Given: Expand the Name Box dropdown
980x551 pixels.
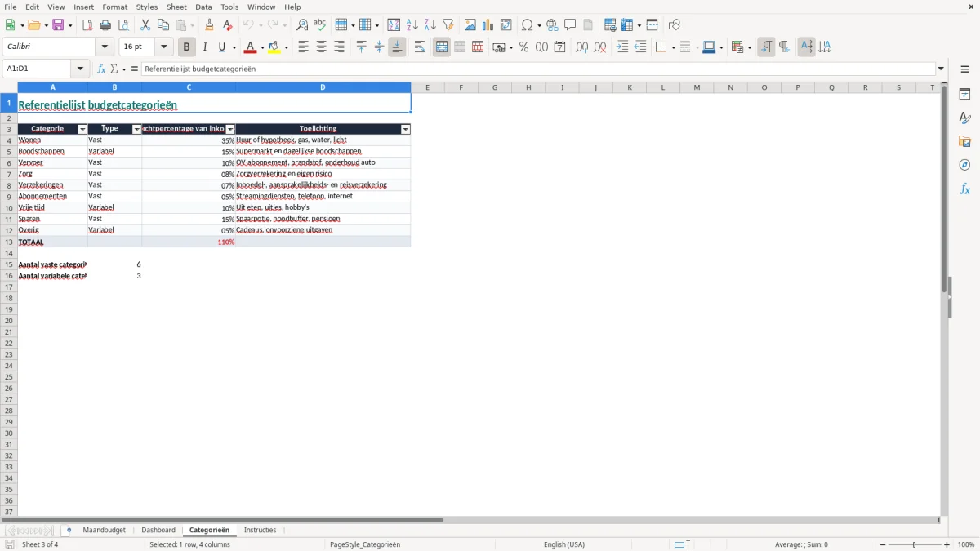Looking at the screenshot, I should click(81, 69).
